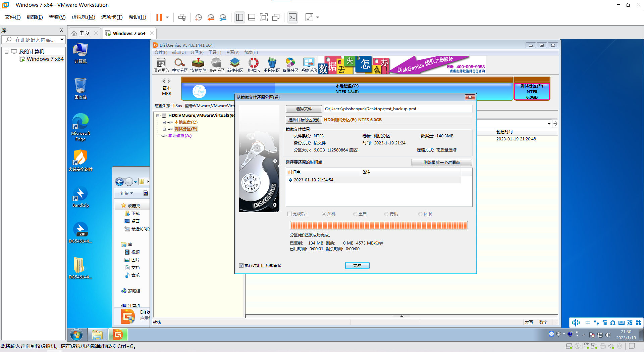Open DiskGenius 文件(F) menu
Image resolution: width=644 pixels, height=352 pixels.
[x=161, y=52]
